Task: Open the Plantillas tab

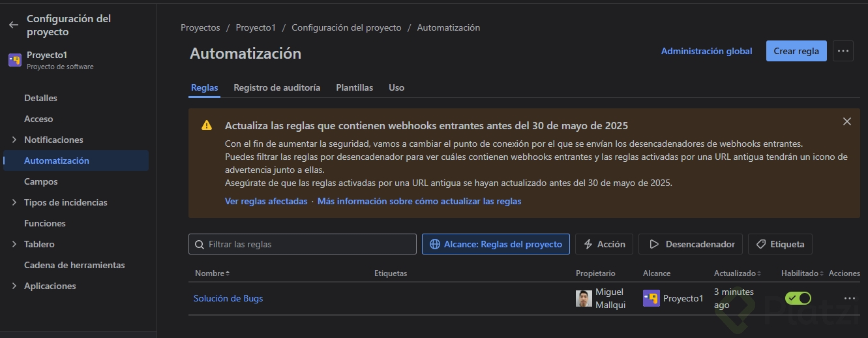Action: click(354, 87)
